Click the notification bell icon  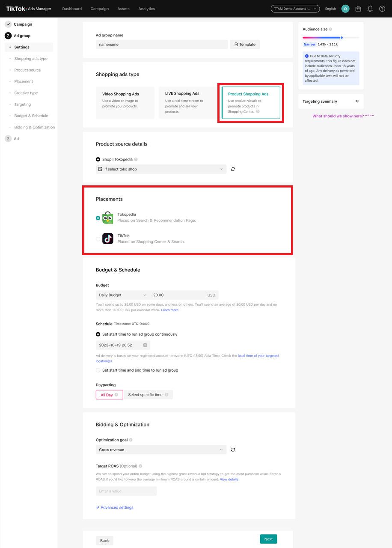click(x=370, y=9)
